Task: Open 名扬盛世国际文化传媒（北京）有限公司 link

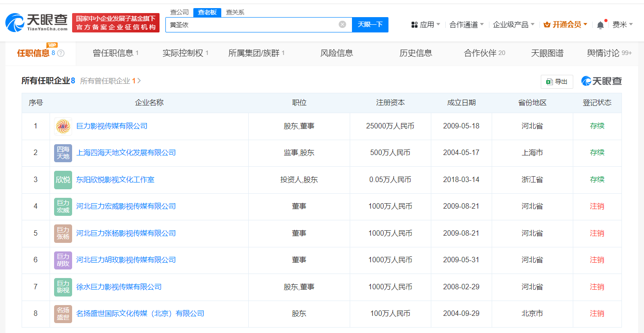Action: [140, 314]
